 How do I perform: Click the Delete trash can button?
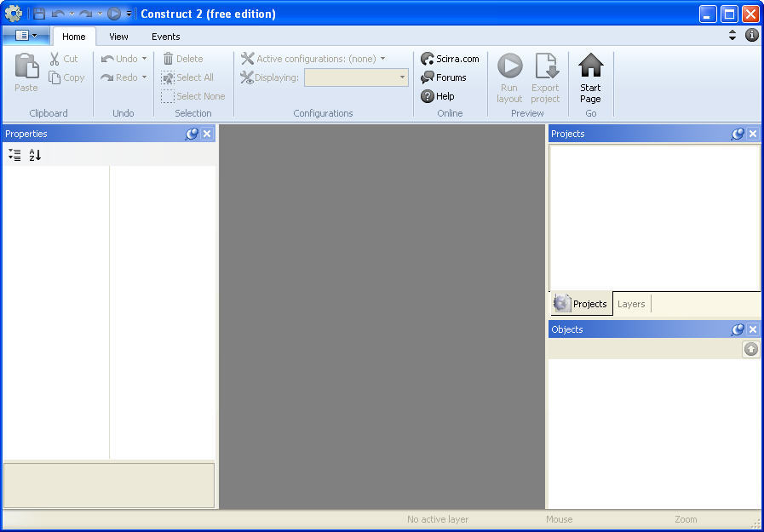coord(183,59)
